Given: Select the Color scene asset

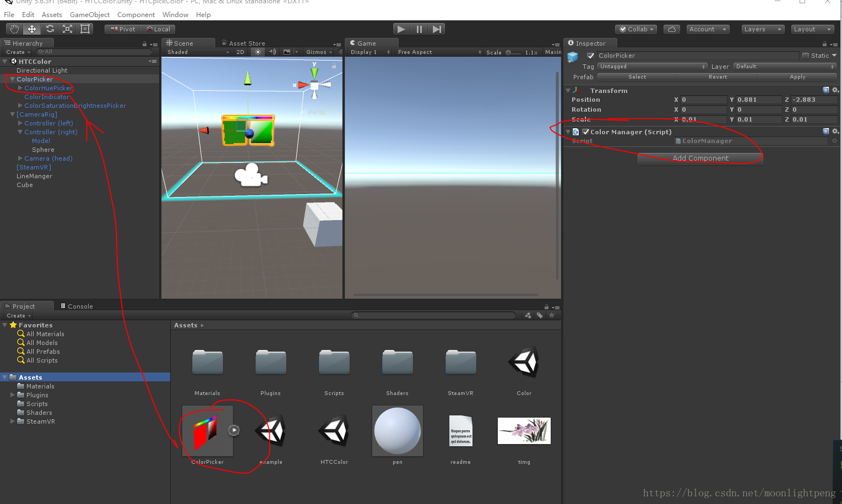Looking at the screenshot, I should (x=524, y=362).
